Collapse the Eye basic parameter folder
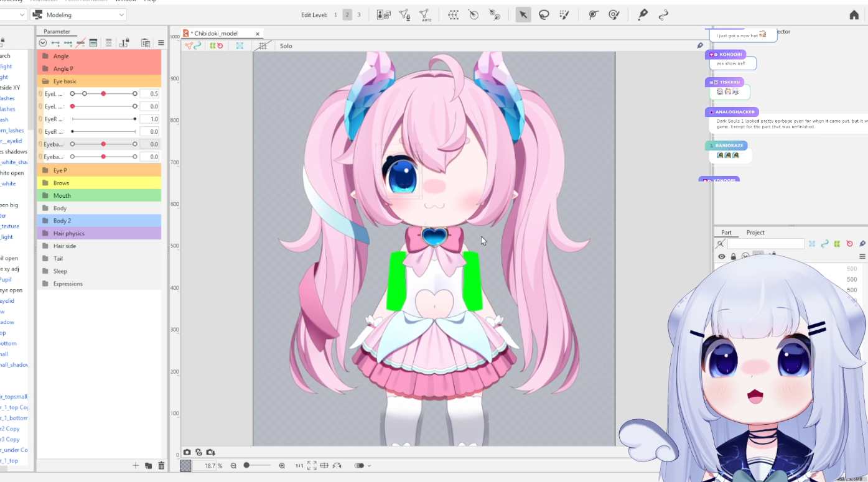Viewport: 868px width, 482px height. click(99, 81)
